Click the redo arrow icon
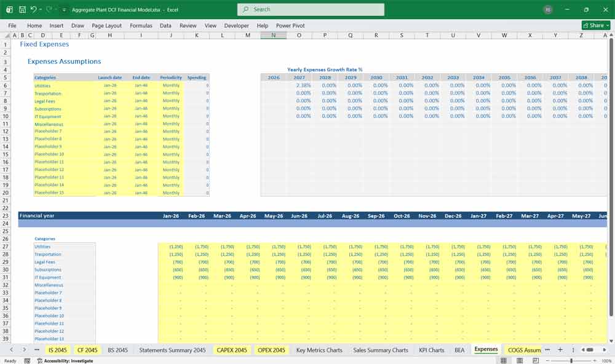Viewport: 615px width, 364px height. coord(49,9)
